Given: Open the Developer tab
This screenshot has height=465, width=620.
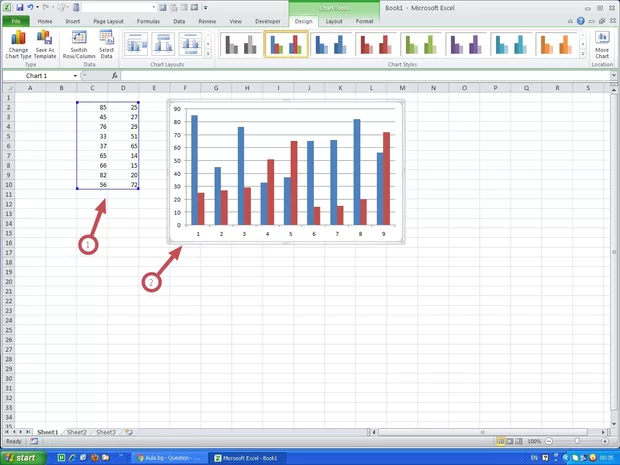Looking at the screenshot, I should 268,21.
